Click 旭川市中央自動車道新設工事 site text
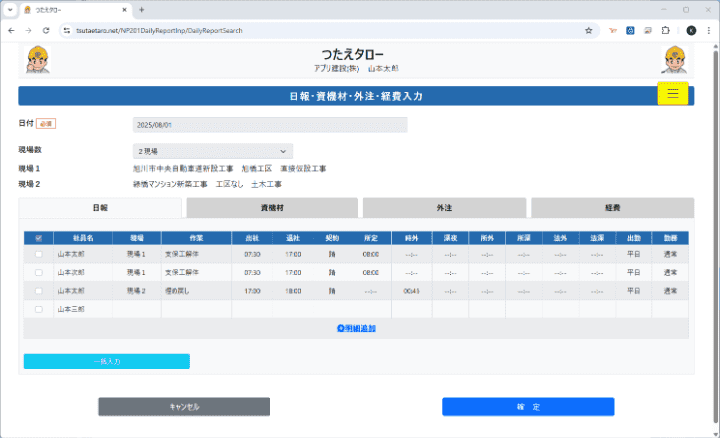Screen dimensions: 720x438 tap(183, 168)
